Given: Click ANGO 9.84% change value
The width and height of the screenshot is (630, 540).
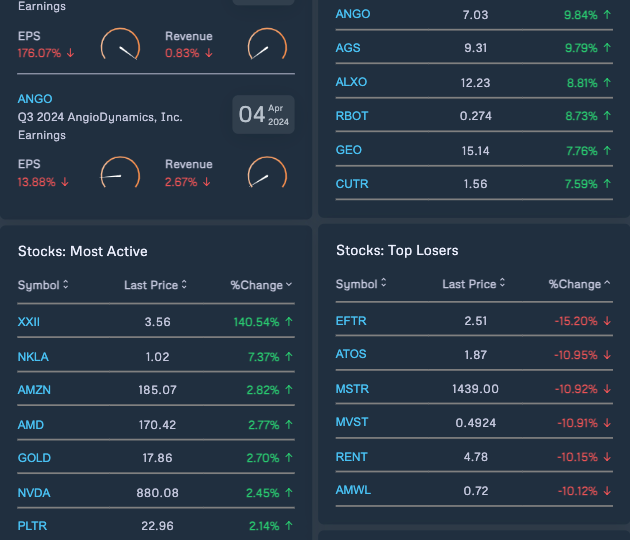Looking at the screenshot, I should pyautogui.click(x=587, y=15).
